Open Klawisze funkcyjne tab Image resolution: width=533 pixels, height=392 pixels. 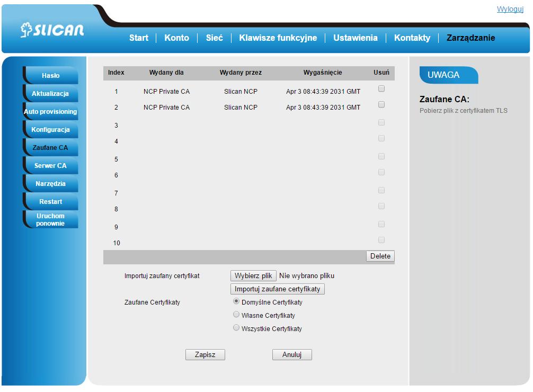point(278,38)
